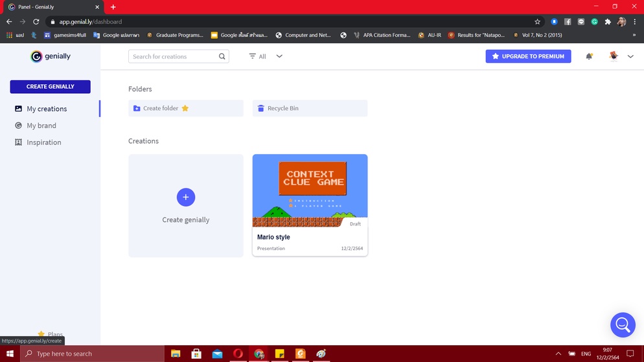Open the AU-IR bookmark
The width and height of the screenshot is (644, 362).
(x=430, y=36)
